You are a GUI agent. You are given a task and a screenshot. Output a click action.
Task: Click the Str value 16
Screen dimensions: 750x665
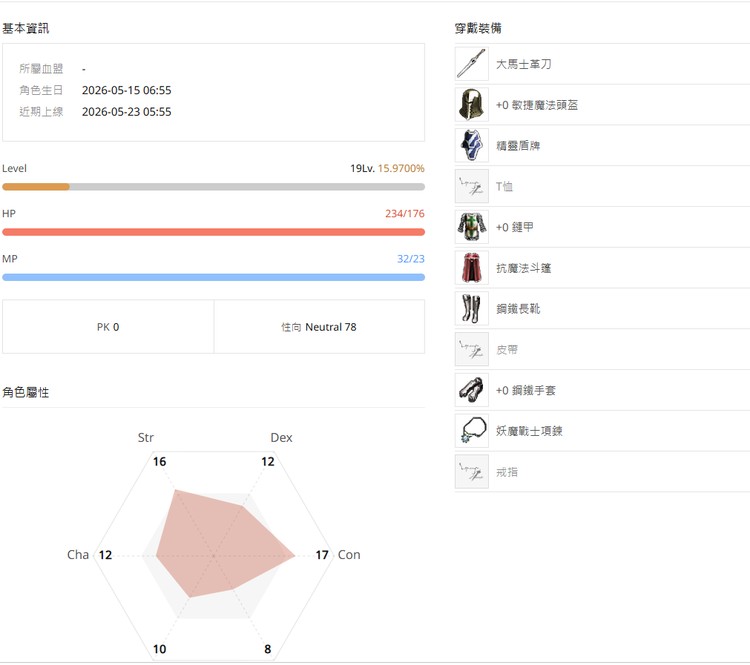pyautogui.click(x=159, y=462)
